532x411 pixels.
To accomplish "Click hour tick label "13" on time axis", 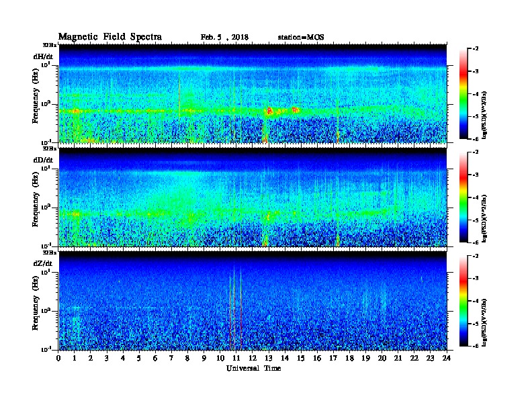I will pos(269,358).
